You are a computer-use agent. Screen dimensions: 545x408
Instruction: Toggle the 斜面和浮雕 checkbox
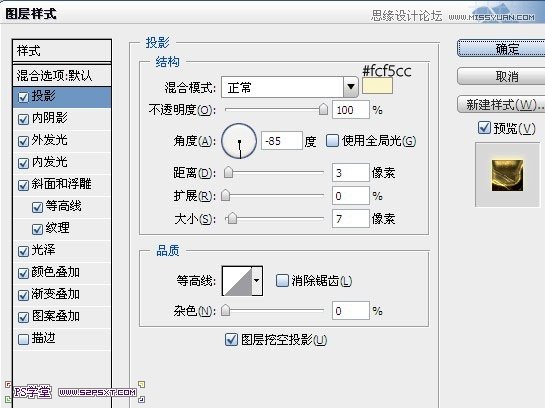[23, 185]
